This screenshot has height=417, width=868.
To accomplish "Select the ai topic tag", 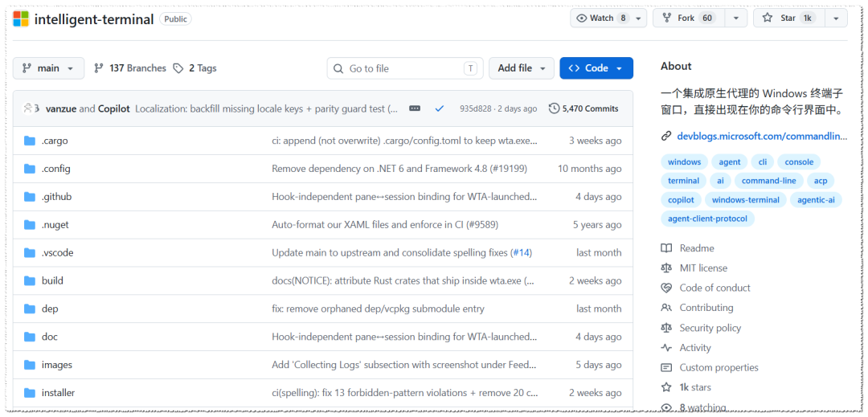I will 720,181.
